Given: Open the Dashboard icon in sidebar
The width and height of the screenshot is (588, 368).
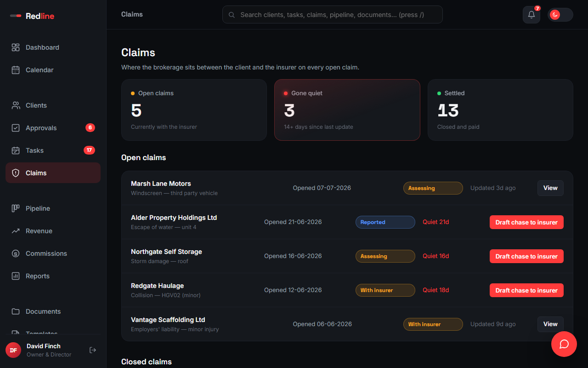Looking at the screenshot, I should click(16, 47).
